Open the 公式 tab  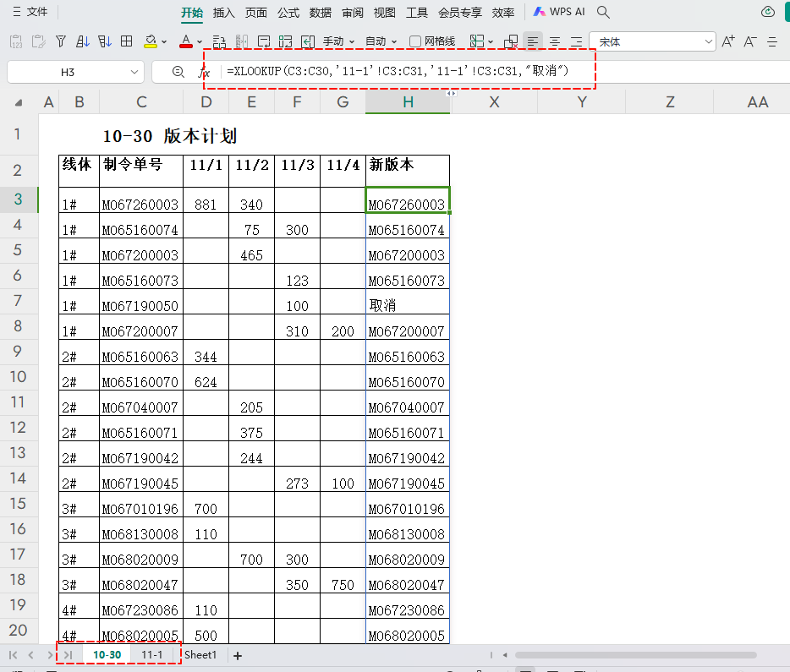pyautogui.click(x=288, y=13)
